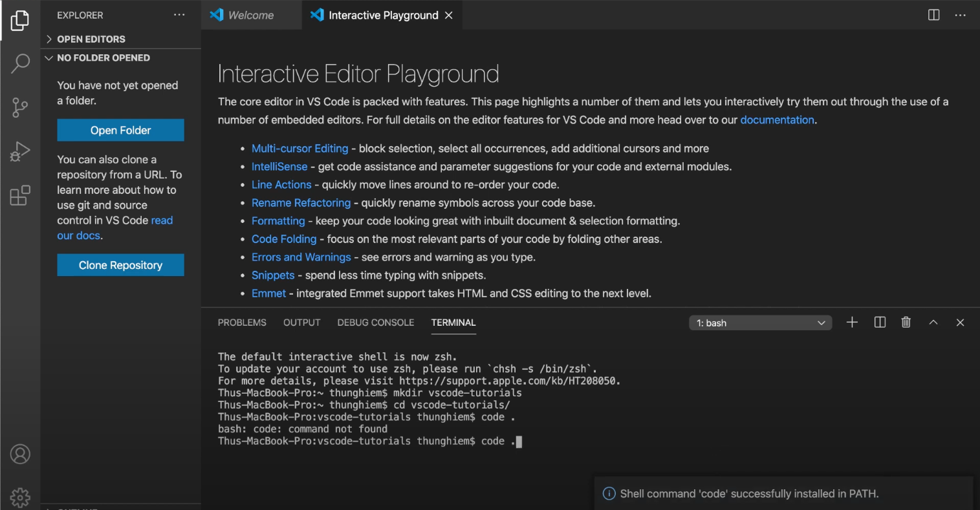Go to the IntelliSense link
Screen dimensions: 980x510
(279, 166)
